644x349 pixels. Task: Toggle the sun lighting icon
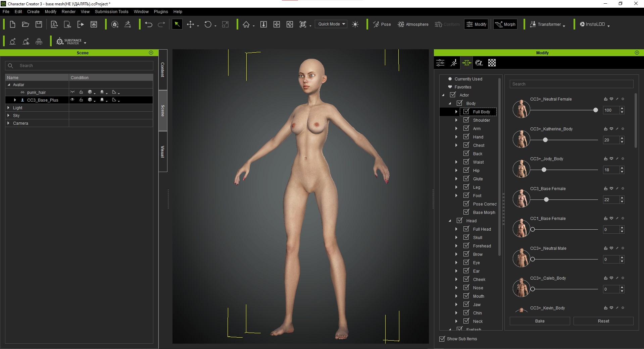(x=355, y=24)
